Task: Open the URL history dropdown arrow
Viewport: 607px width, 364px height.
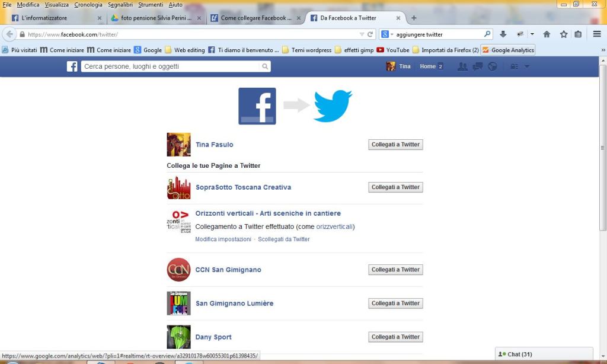Action: click(x=362, y=34)
